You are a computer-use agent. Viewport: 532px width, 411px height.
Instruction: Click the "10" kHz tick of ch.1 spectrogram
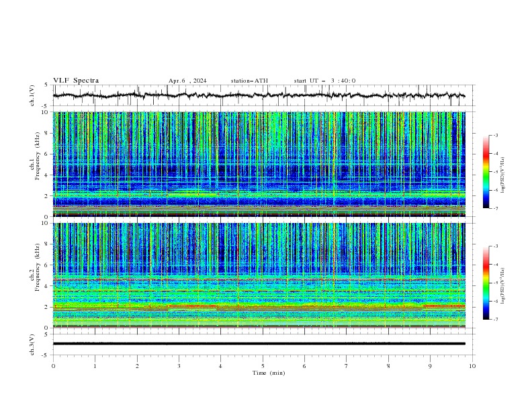click(x=46, y=112)
